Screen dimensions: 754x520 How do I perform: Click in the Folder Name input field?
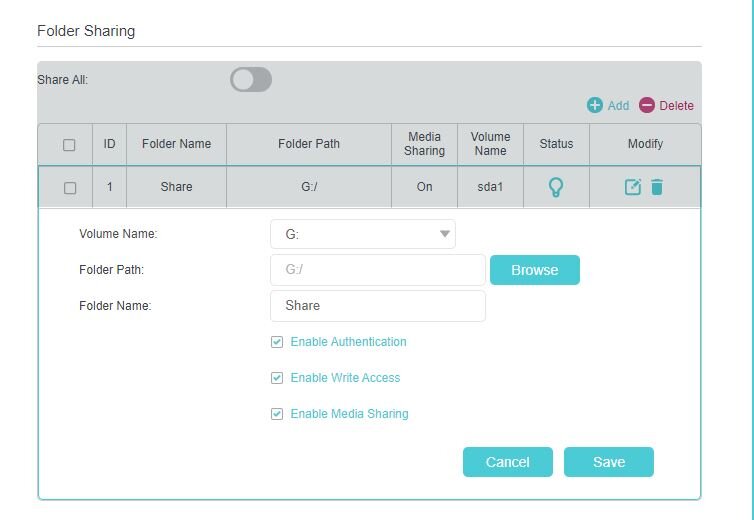click(378, 306)
